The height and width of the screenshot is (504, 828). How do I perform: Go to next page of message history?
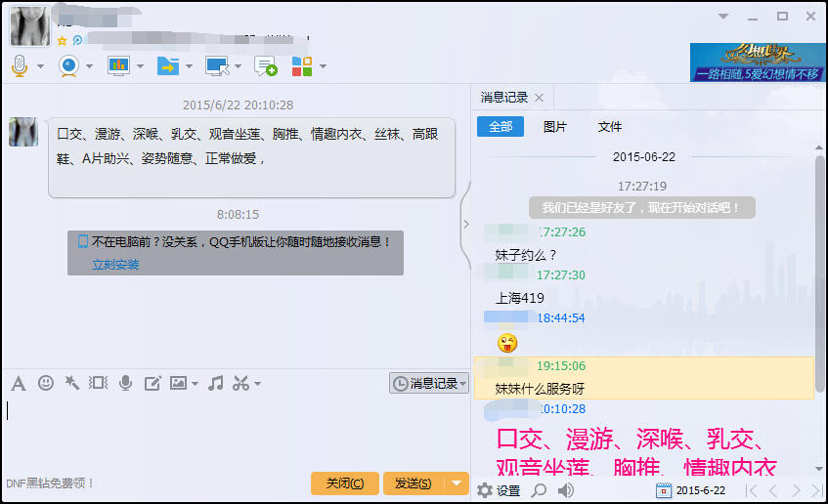[796, 490]
